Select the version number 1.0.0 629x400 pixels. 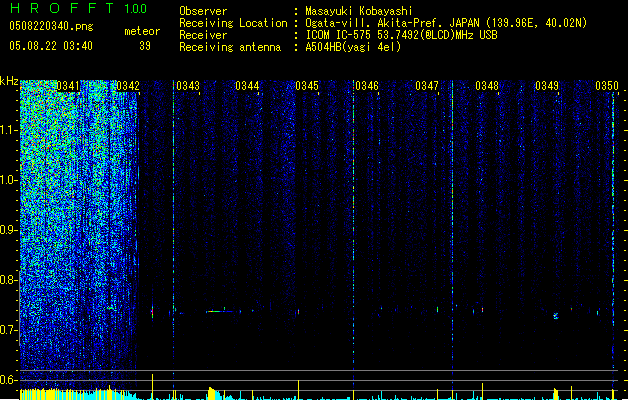pos(136,9)
